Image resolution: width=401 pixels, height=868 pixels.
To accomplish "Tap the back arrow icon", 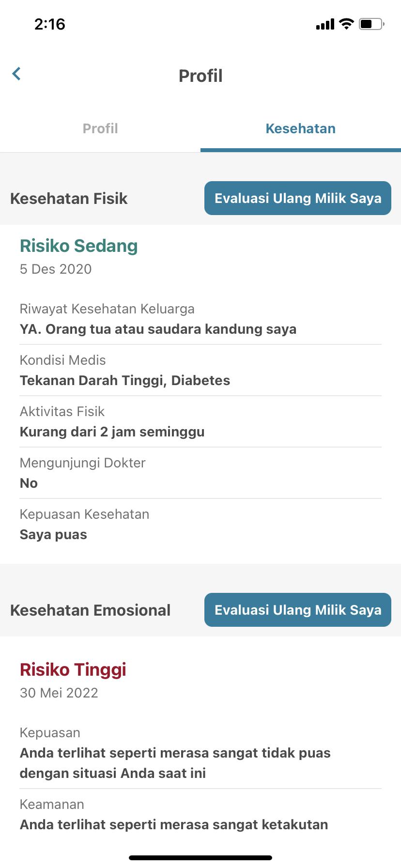I will pyautogui.click(x=16, y=74).
